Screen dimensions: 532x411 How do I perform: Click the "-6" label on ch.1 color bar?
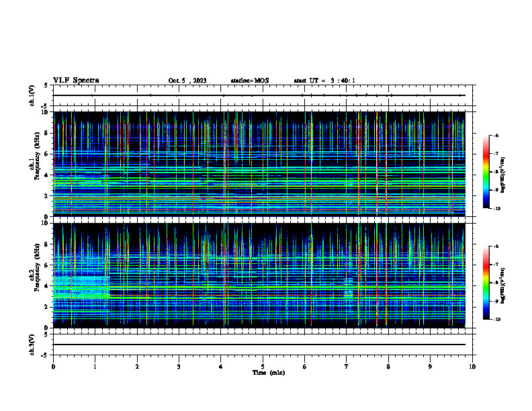(496, 136)
